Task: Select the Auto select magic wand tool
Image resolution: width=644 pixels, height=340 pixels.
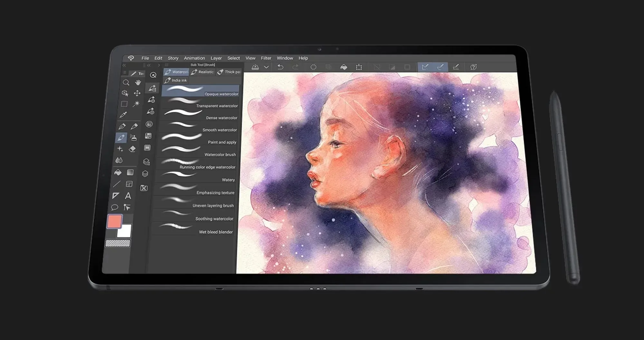Action: [x=136, y=103]
